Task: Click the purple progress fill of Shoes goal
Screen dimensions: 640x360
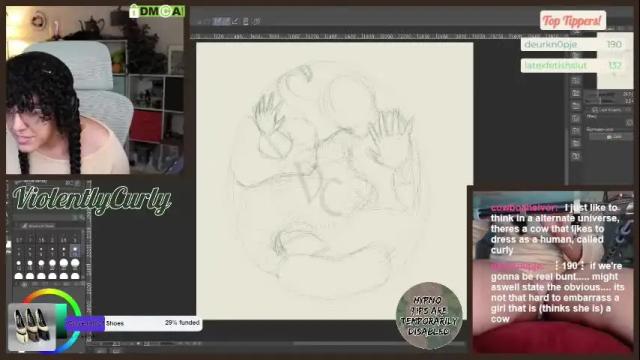Action: [x=85, y=323]
